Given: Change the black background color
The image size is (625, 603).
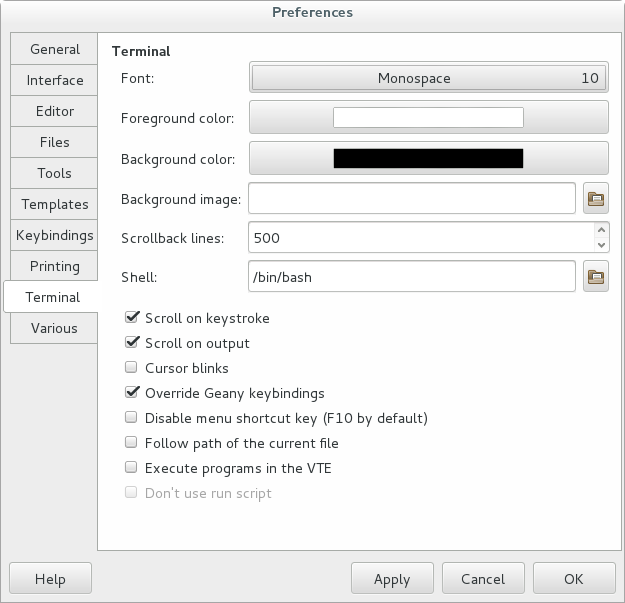Looking at the screenshot, I should tap(428, 158).
